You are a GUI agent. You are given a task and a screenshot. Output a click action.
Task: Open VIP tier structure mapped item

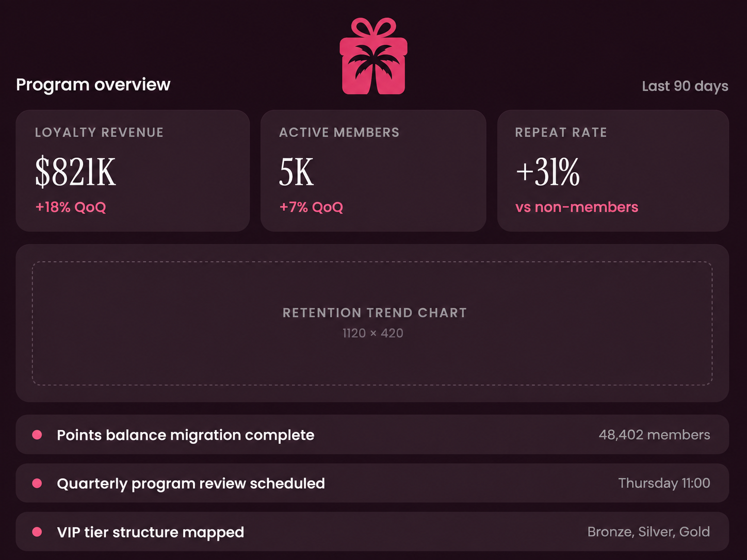[372, 532]
